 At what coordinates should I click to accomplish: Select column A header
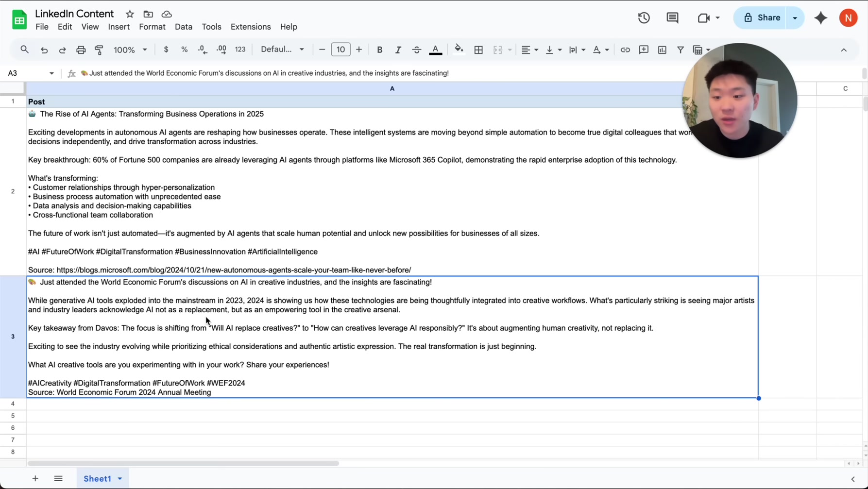click(x=392, y=88)
